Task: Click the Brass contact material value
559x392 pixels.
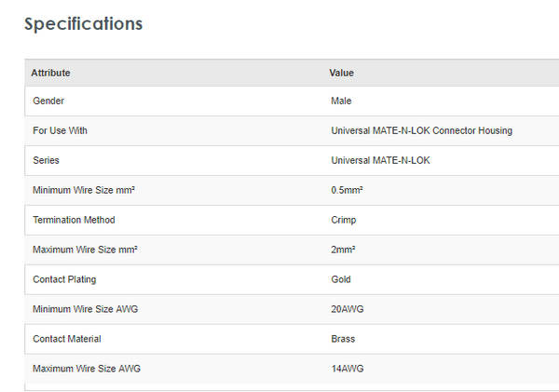Action: pyautogui.click(x=343, y=339)
